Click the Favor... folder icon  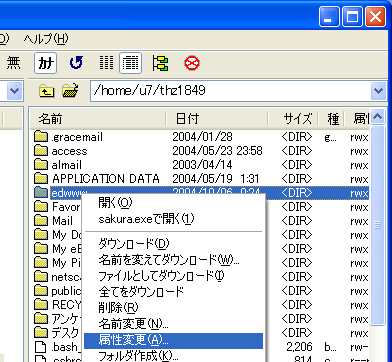(x=41, y=207)
